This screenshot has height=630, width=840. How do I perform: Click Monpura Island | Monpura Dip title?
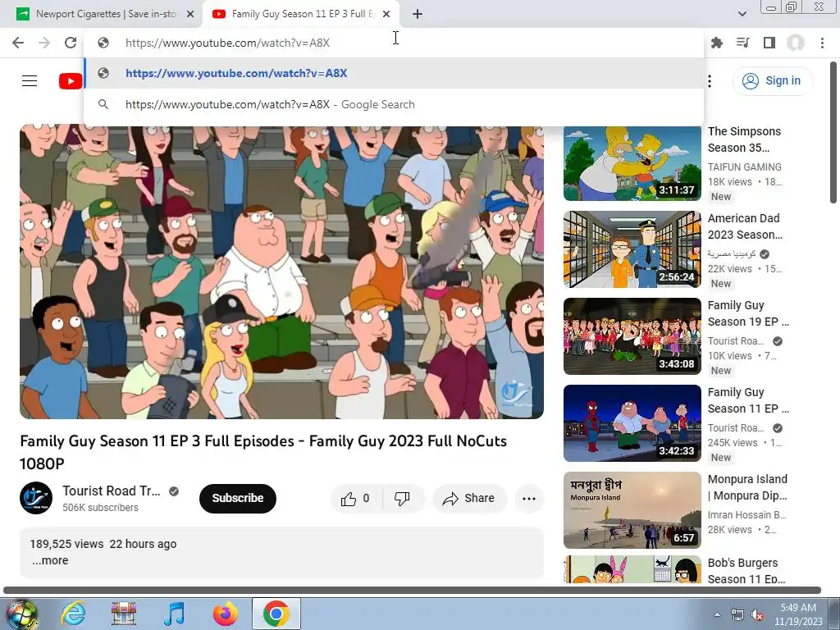click(747, 487)
